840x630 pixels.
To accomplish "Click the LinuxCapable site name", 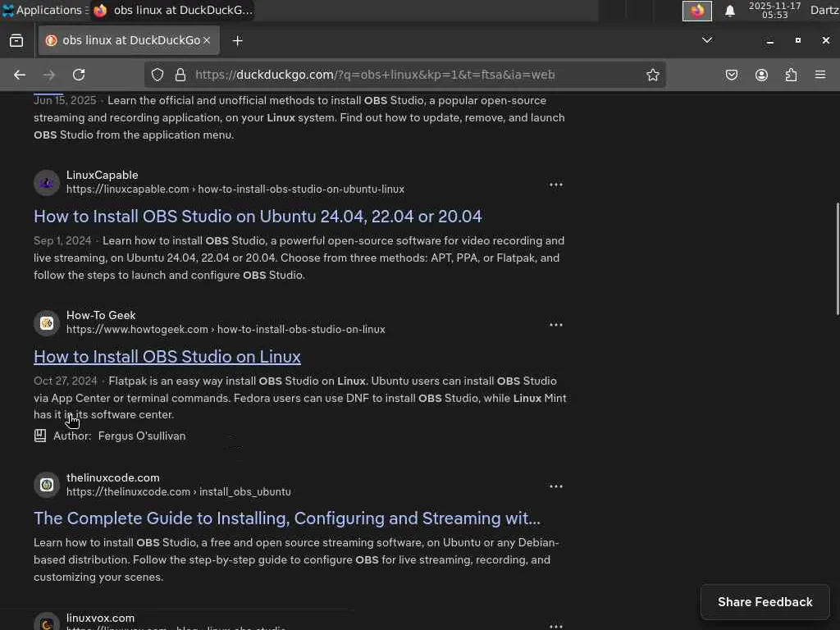I will click(x=103, y=176).
